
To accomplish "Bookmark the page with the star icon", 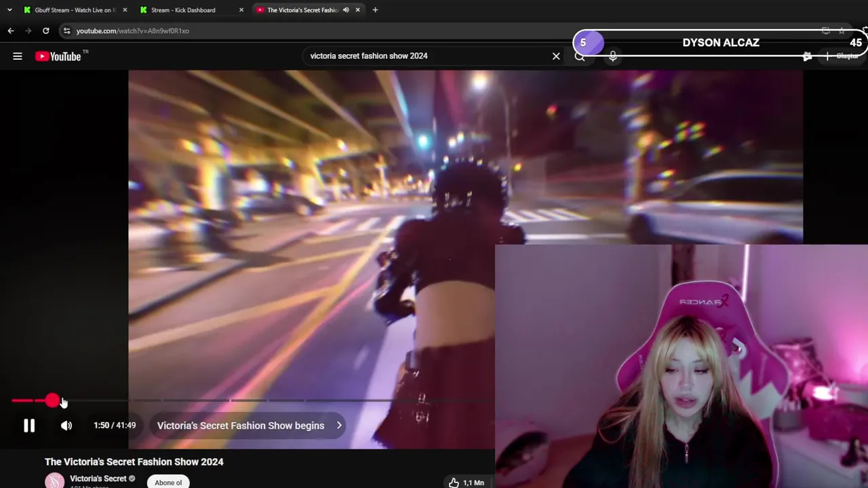I will (x=842, y=30).
